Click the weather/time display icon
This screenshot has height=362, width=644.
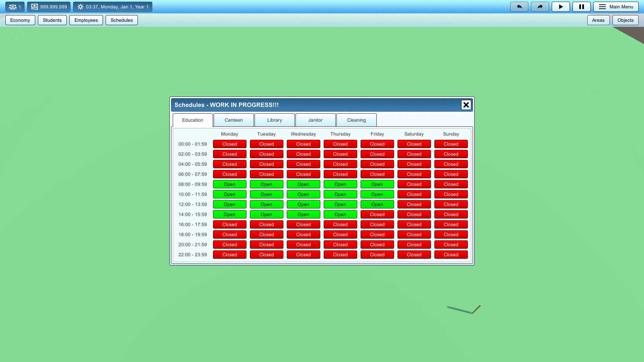[80, 6]
